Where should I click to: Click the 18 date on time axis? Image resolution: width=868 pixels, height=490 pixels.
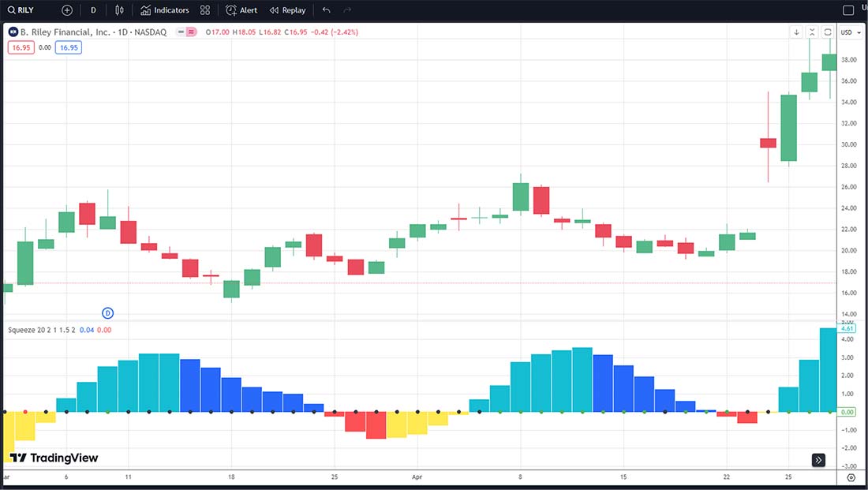231,477
